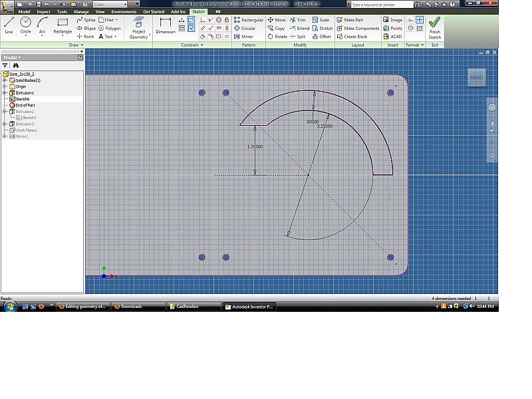Click Finish Sketch checkmark

pyautogui.click(x=435, y=28)
